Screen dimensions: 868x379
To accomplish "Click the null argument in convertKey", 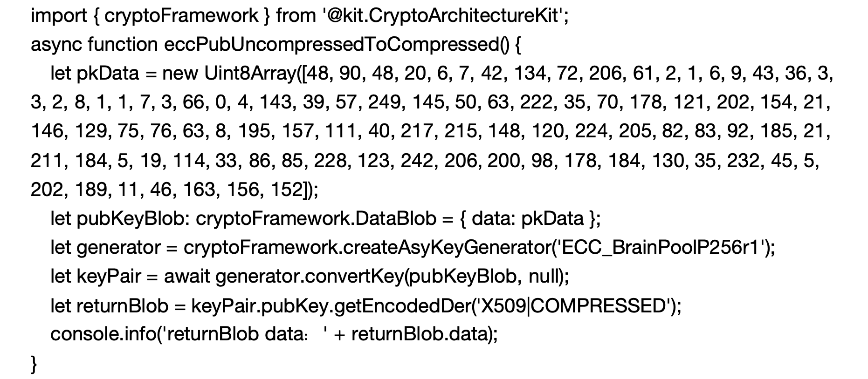I will (x=544, y=277).
